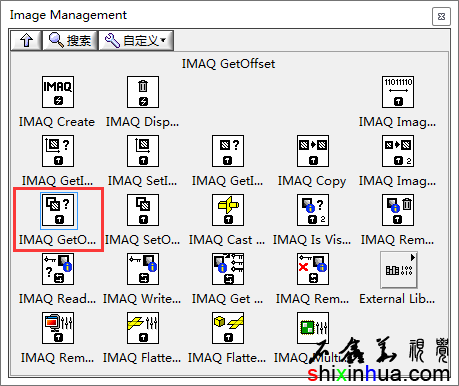Select the IMAQ Copy VI
This screenshot has height=386, width=459.
point(313,151)
